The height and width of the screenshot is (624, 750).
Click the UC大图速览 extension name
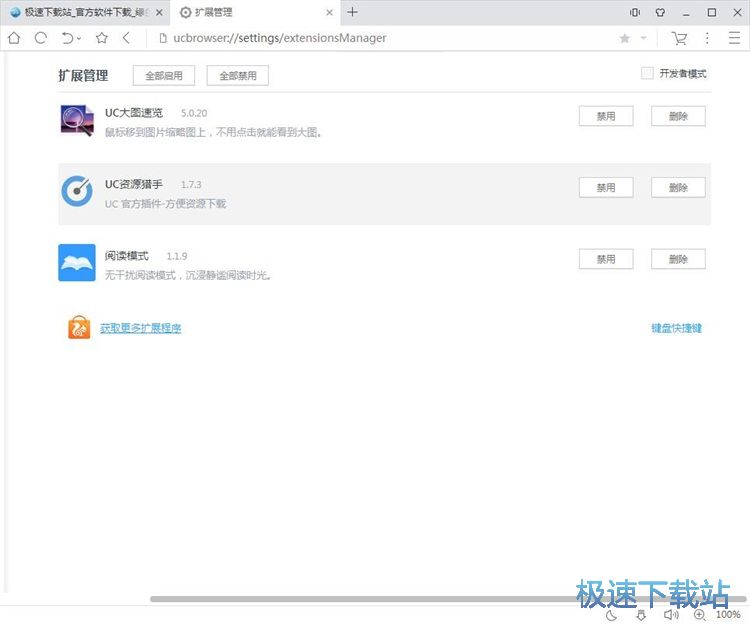point(134,113)
